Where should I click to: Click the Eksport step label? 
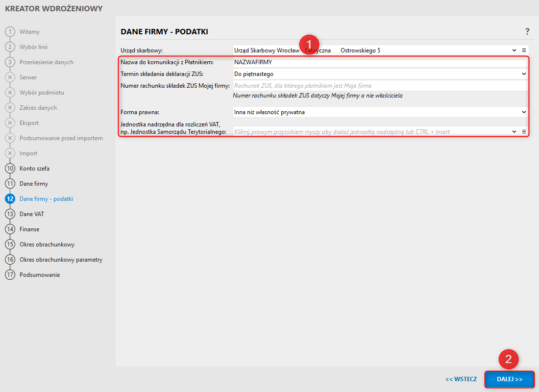(x=29, y=123)
